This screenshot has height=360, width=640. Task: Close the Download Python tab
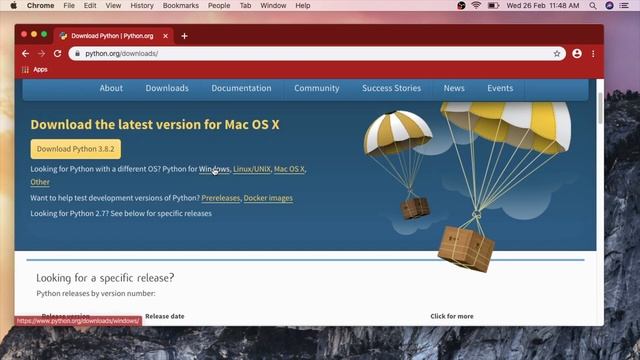click(x=165, y=36)
